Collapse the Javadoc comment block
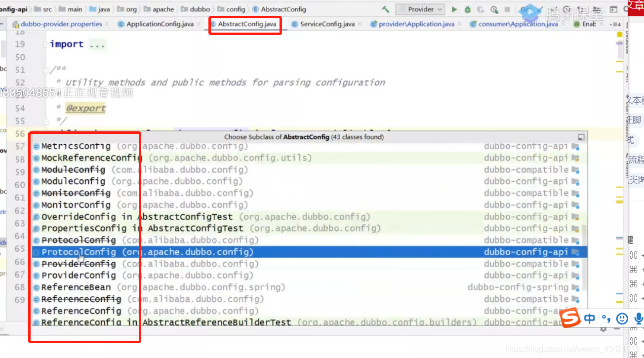The width and height of the screenshot is (644, 358). coord(46,70)
